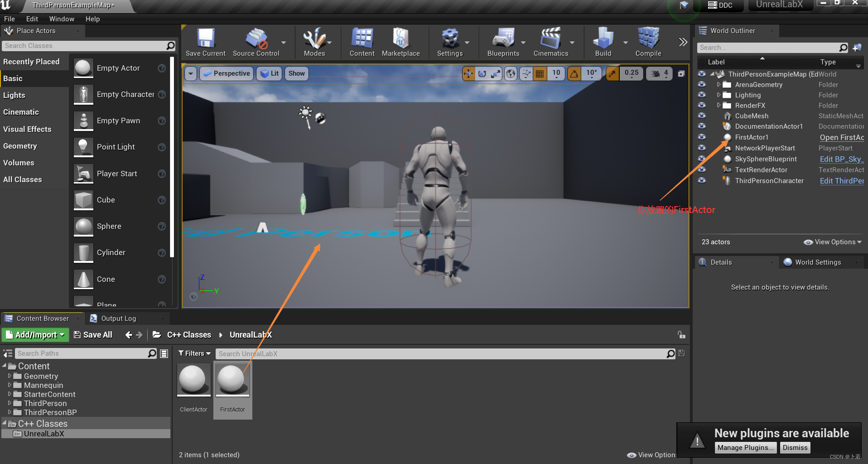The height and width of the screenshot is (464, 868).
Task: Open rotation snap 10° dropdown
Action: coord(591,73)
